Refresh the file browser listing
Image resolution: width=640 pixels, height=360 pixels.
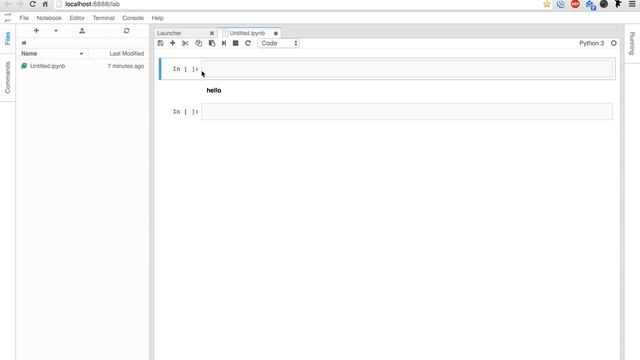[127, 31]
